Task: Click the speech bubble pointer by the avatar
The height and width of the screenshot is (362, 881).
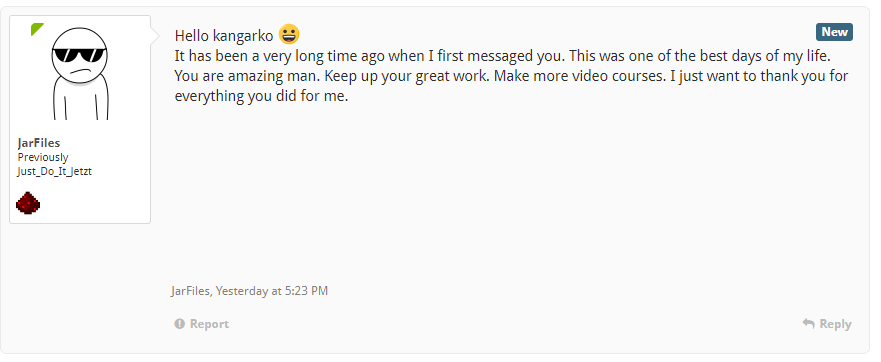Action: coord(156,37)
